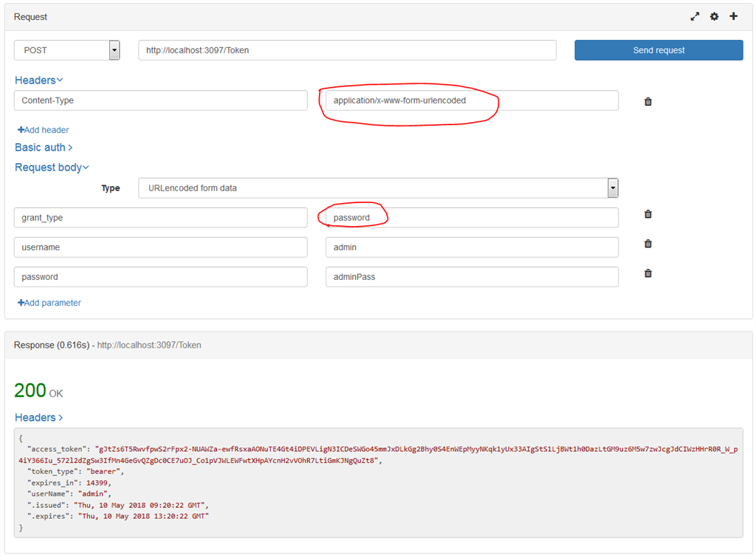Click the Add header link
This screenshot has height=556, width=756.
pyautogui.click(x=44, y=130)
